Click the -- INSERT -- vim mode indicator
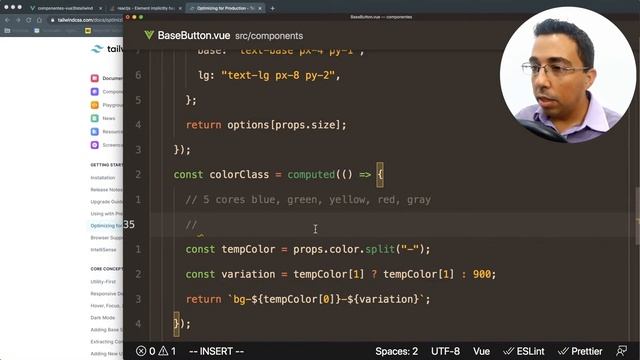This screenshot has height=360, width=640. [216, 351]
